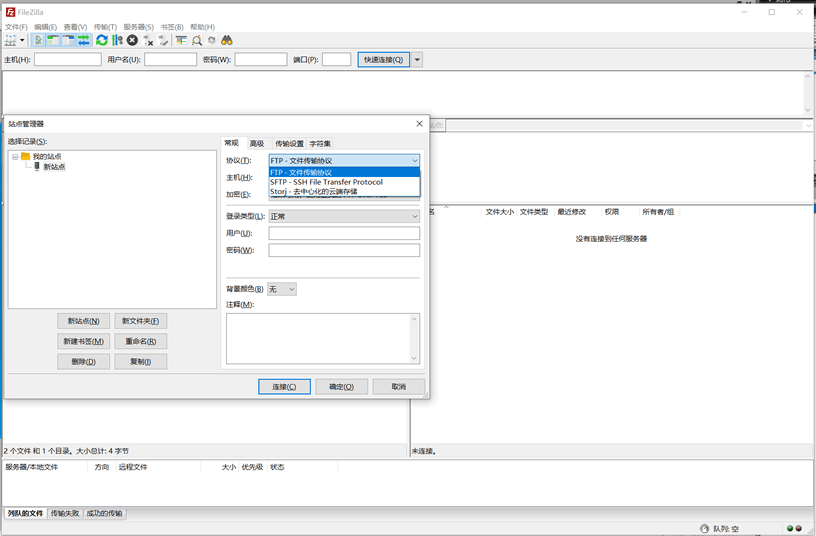
Task: Choose FTP - 文件传输协议 from list
Action: tap(344, 173)
